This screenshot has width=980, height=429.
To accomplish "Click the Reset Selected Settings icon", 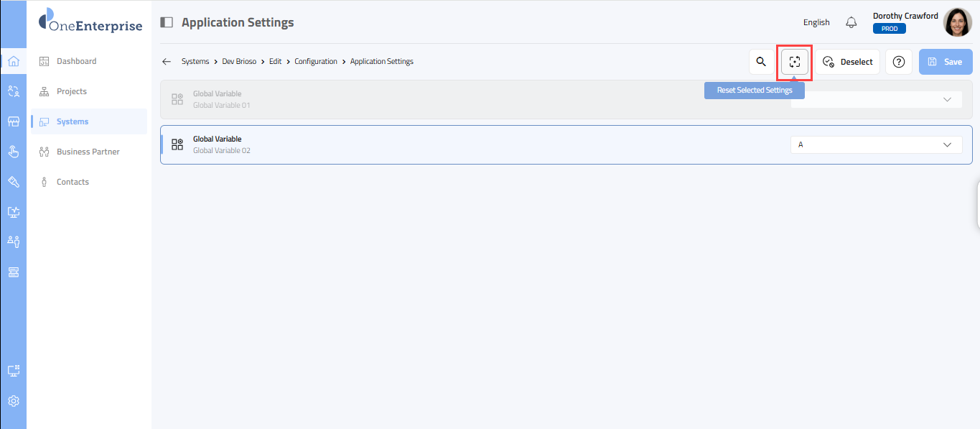I will point(795,62).
